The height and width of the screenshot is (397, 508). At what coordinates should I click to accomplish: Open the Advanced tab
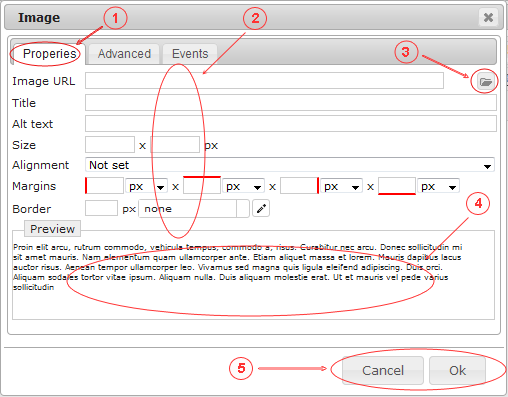(124, 54)
